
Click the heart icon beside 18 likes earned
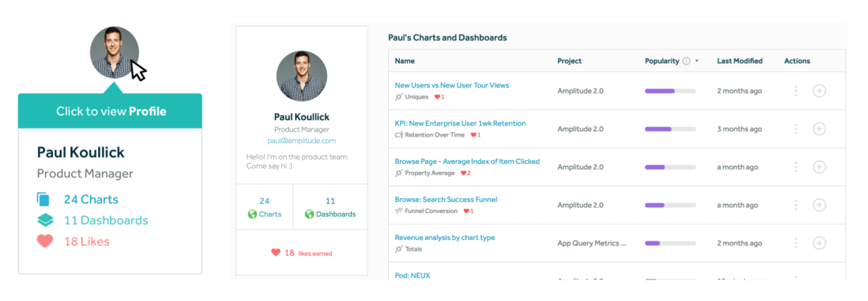(x=276, y=253)
